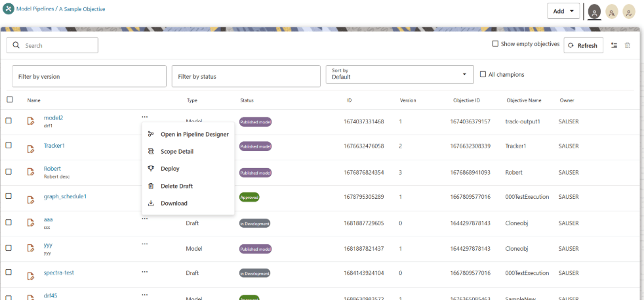Click the model2 row pipeline icon
The image size is (644, 302).
click(30, 121)
